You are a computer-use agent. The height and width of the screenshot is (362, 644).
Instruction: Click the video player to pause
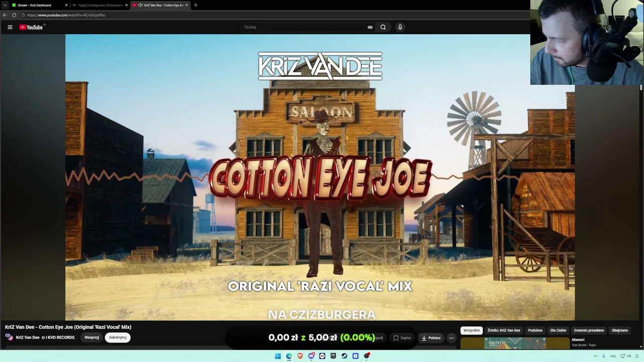(x=320, y=177)
